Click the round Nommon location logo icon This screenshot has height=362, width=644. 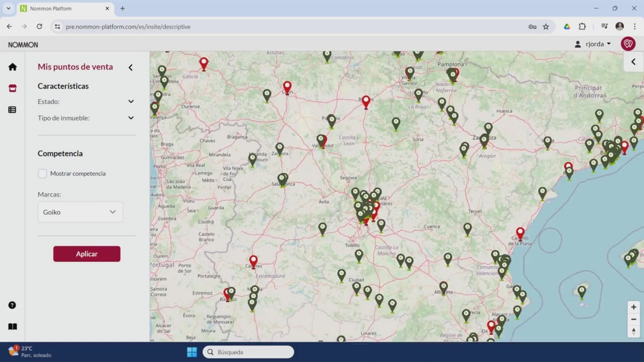coord(628,44)
